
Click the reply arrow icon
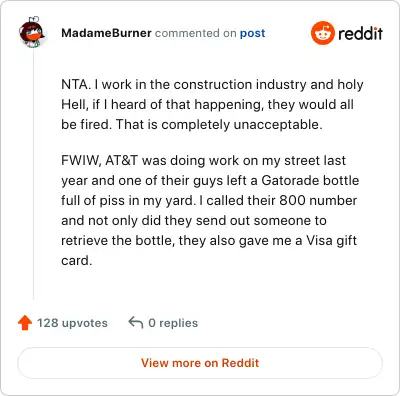click(x=136, y=323)
